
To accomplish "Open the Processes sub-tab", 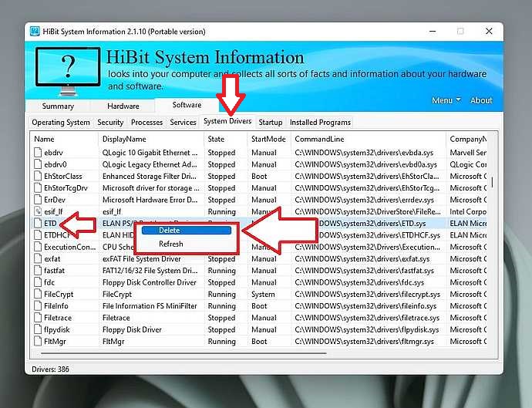I will point(146,122).
